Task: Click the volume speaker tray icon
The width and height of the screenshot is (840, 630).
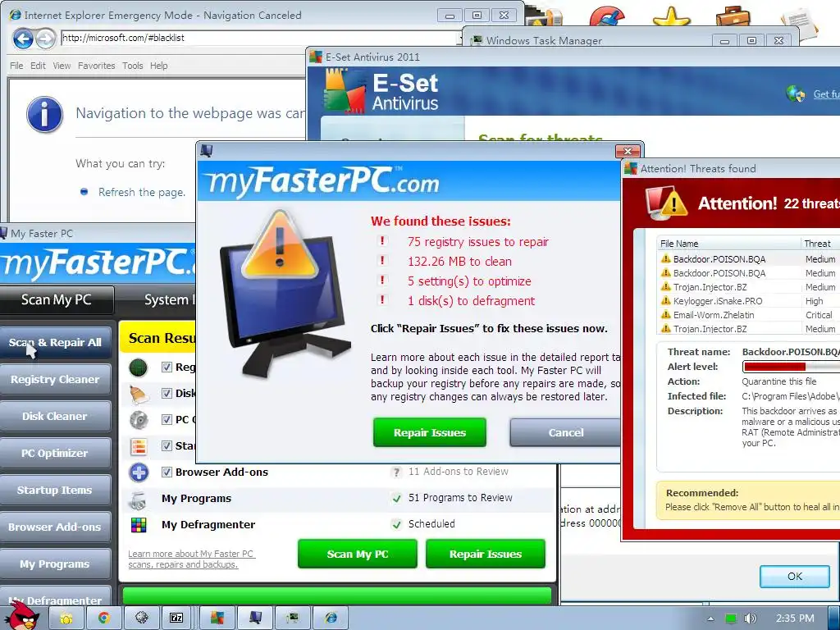Action: (x=750, y=619)
